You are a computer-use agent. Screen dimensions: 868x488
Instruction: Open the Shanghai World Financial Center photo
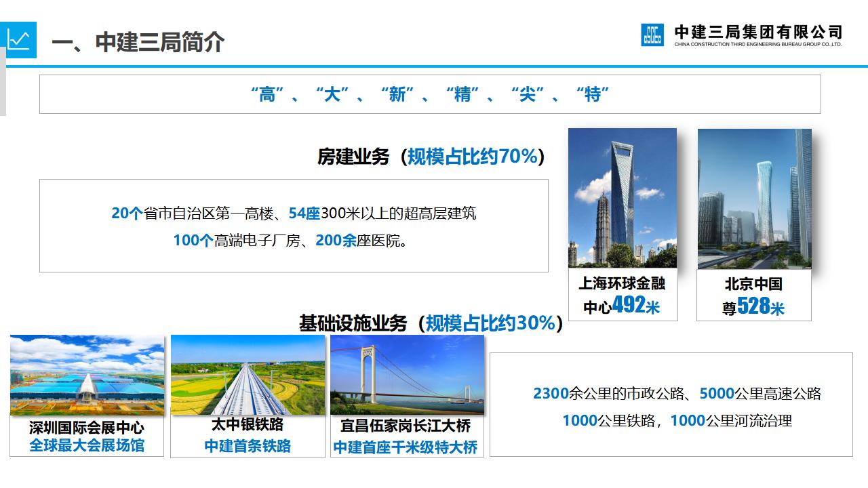coord(623,198)
